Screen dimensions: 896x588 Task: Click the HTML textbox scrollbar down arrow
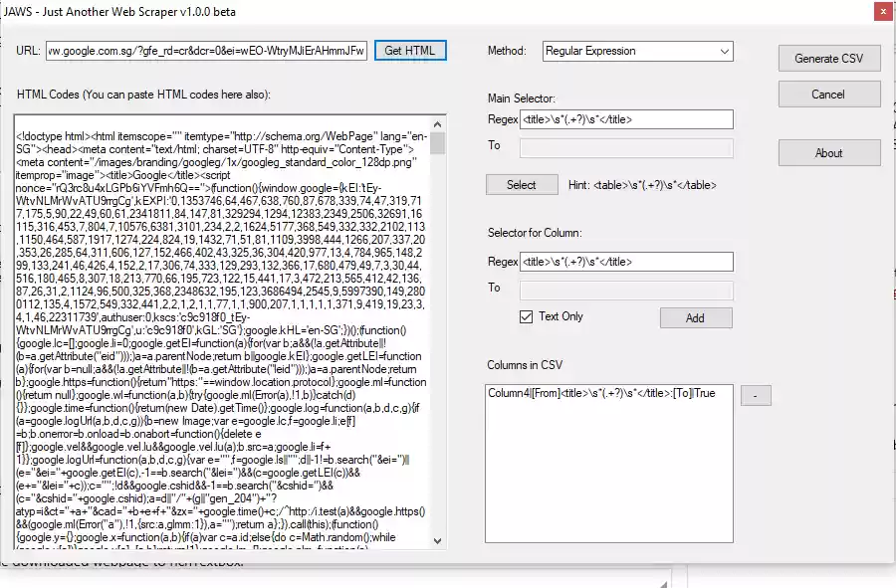click(x=439, y=542)
